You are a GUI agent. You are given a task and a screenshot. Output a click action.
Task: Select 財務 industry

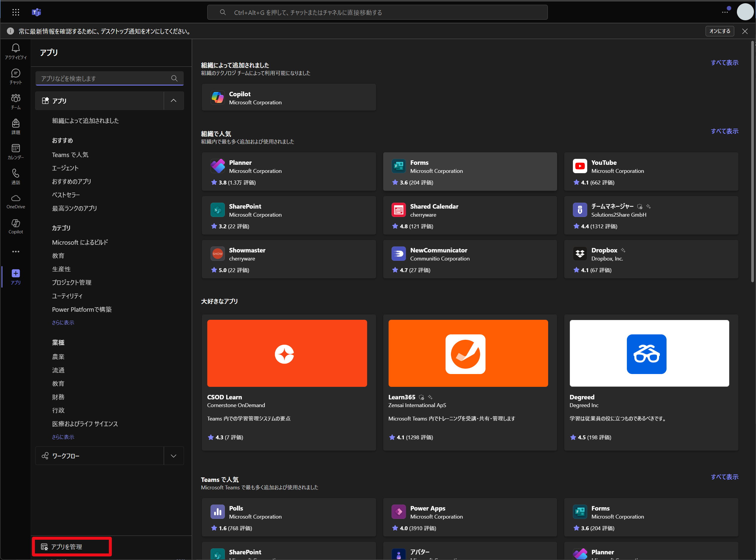58,397
